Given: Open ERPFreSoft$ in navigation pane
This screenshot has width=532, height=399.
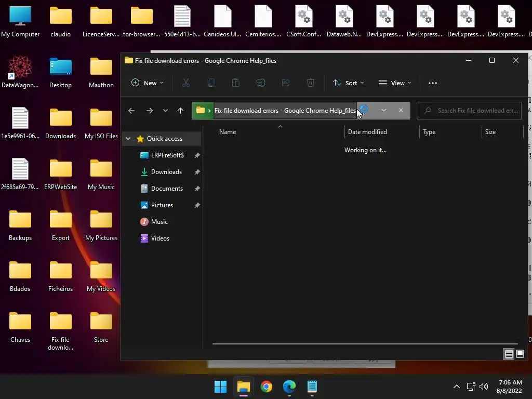Looking at the screenshot, I should [x=167, y=155].
